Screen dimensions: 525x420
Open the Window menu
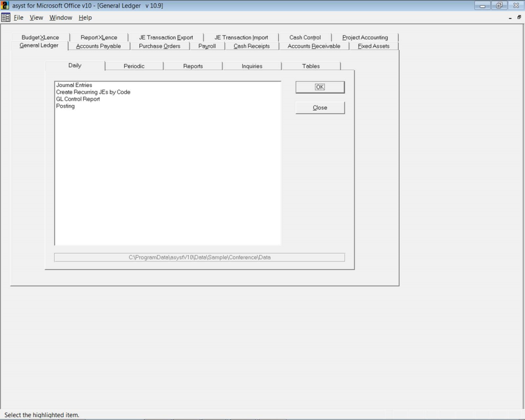point(61,17)
